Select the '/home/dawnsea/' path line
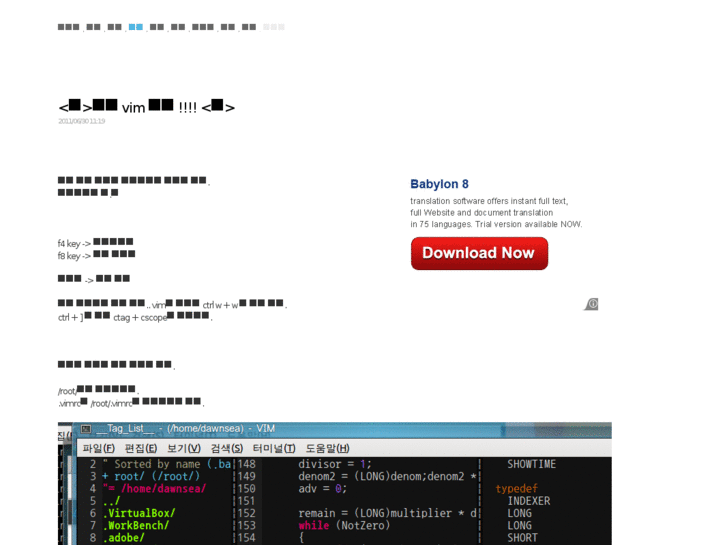 coord(154,488)
